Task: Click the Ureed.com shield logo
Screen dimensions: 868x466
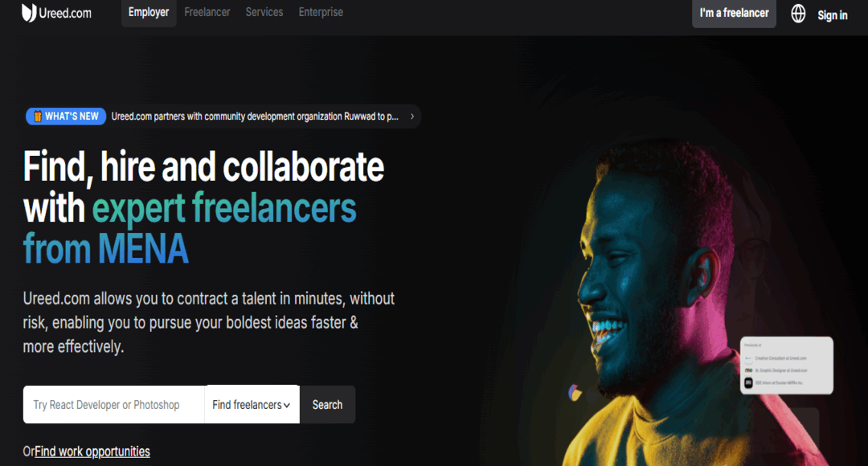Action: pyautogui.click(x=29, y=13)
